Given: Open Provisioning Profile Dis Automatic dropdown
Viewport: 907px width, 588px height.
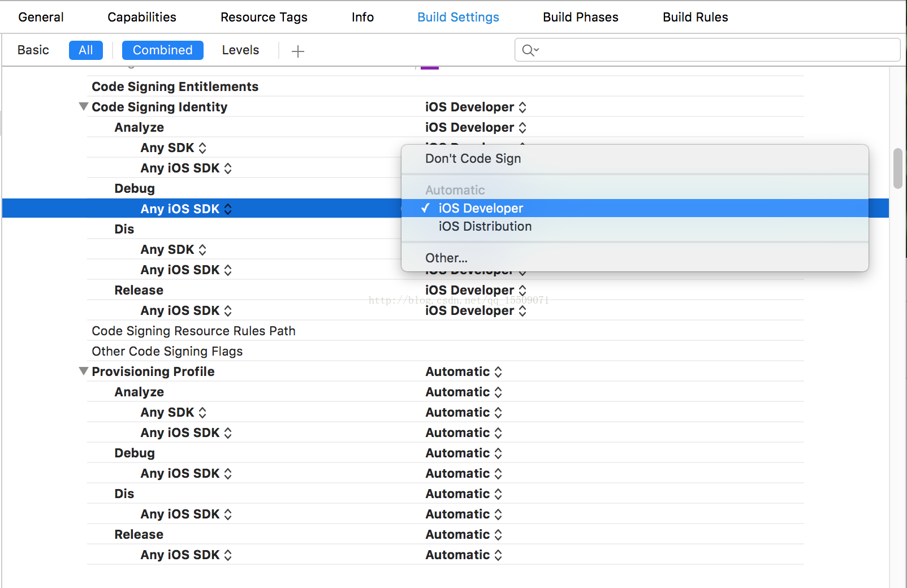Looking at the screenshot, I should (x=464, y=494).
